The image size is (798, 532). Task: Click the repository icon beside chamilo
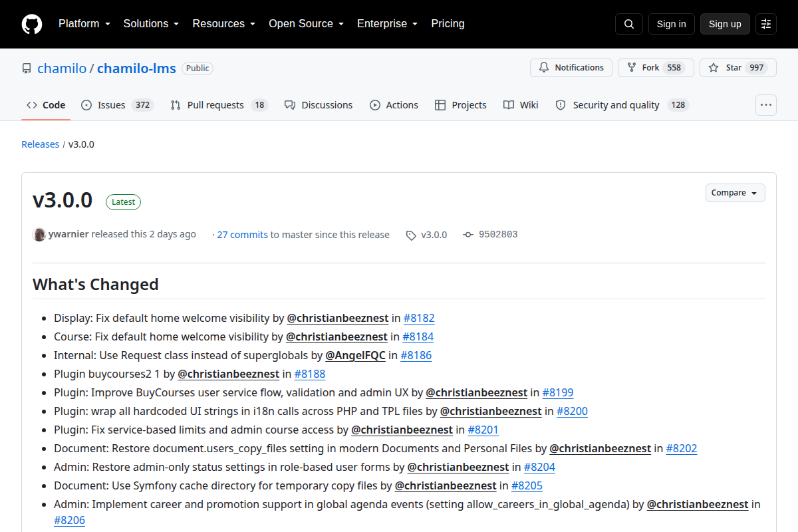point(27,68)
